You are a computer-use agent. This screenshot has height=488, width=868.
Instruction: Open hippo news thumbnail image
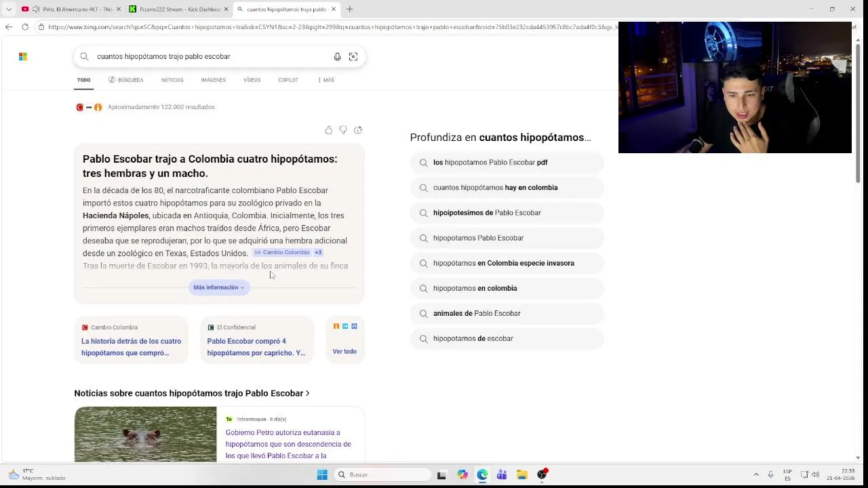(x=145, y=434)
